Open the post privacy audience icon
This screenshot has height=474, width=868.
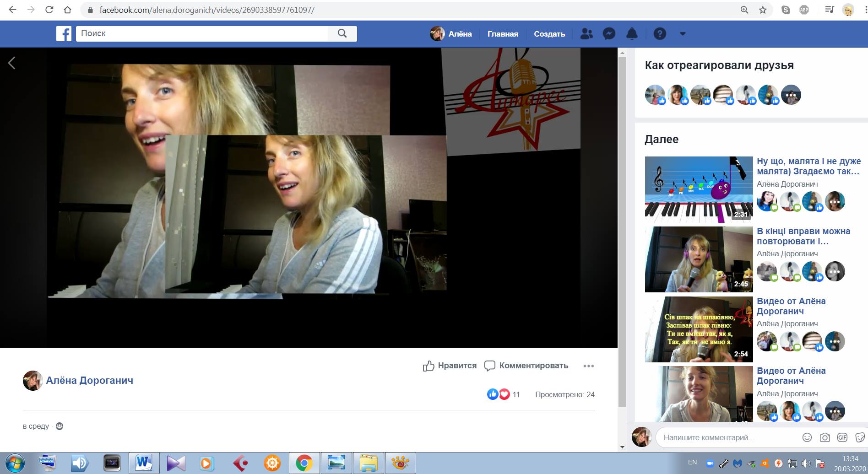coord(60,426)
